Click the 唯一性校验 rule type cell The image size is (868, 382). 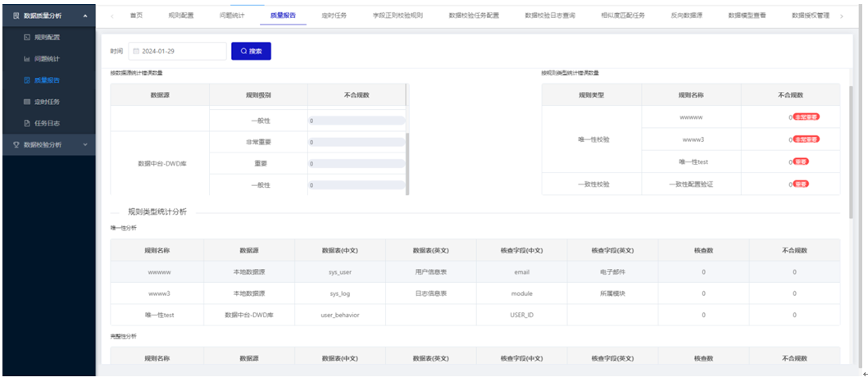591,139
